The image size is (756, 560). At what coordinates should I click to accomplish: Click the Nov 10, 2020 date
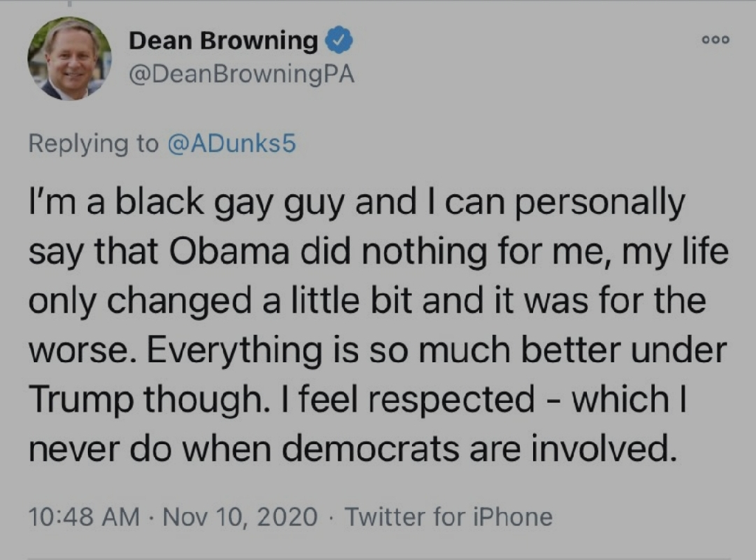click(240, 516)
